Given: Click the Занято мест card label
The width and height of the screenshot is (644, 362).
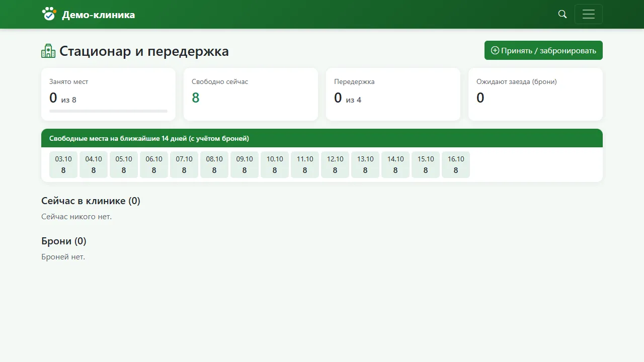Looking at the screenshot, I should 69,81.
